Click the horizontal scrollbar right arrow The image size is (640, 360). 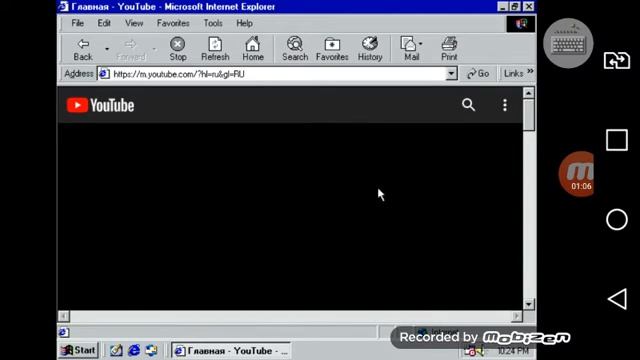click(x=517, y=316)
